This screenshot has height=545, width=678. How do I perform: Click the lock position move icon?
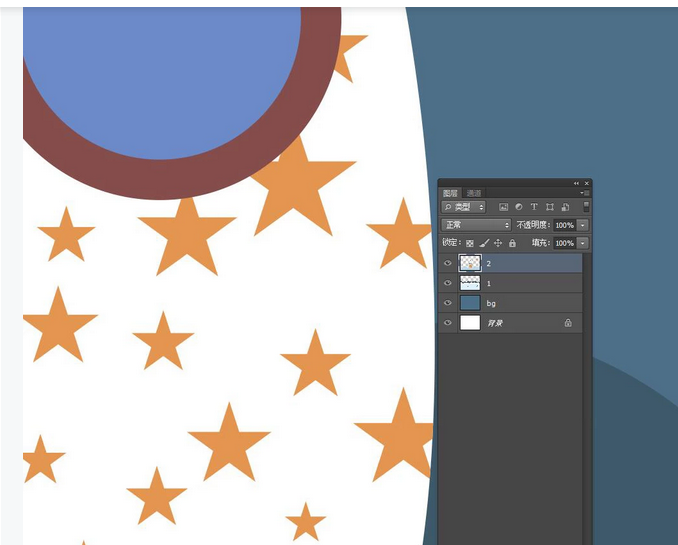498,243
